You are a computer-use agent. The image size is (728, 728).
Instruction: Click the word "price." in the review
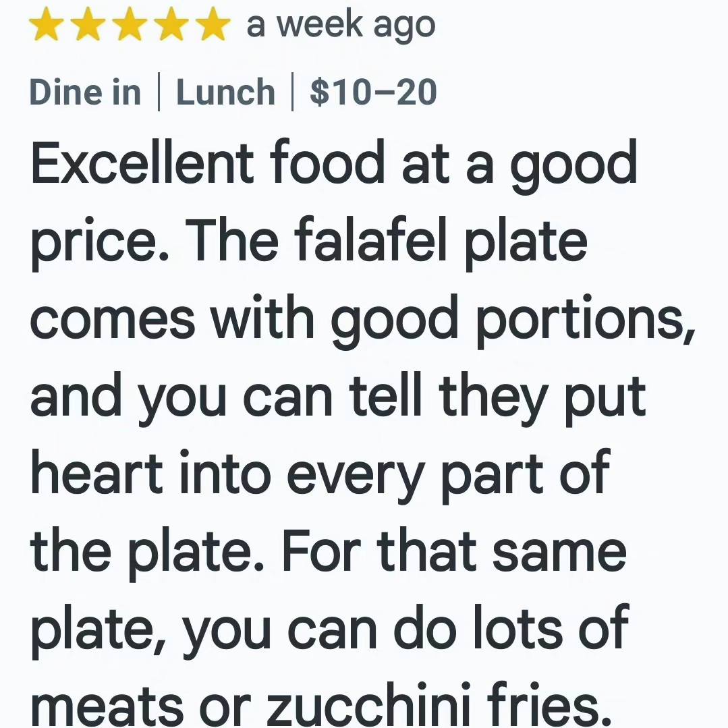tap(101, 245)
